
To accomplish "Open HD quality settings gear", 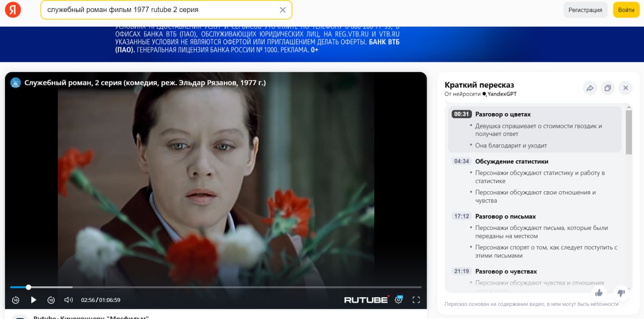I will tap(399, 299).
